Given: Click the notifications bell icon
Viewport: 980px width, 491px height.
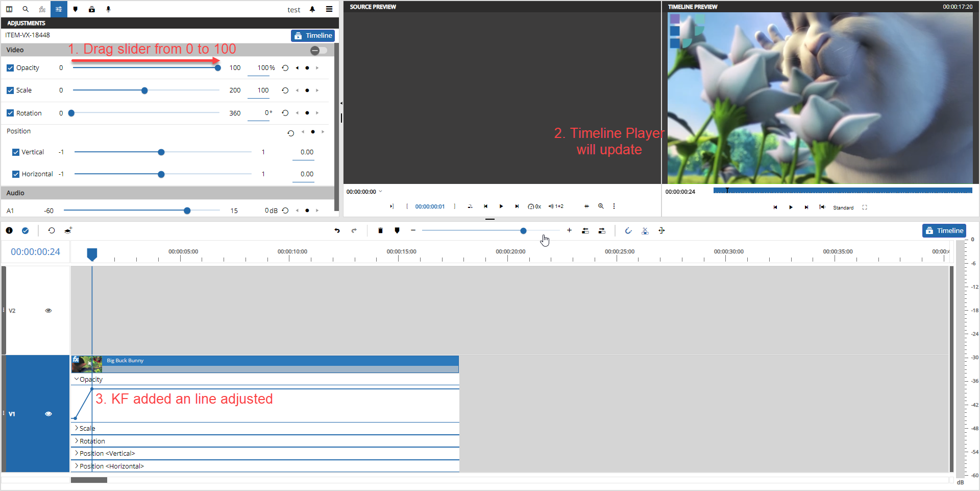Looking at the screenshot, I should coord(312,9).
